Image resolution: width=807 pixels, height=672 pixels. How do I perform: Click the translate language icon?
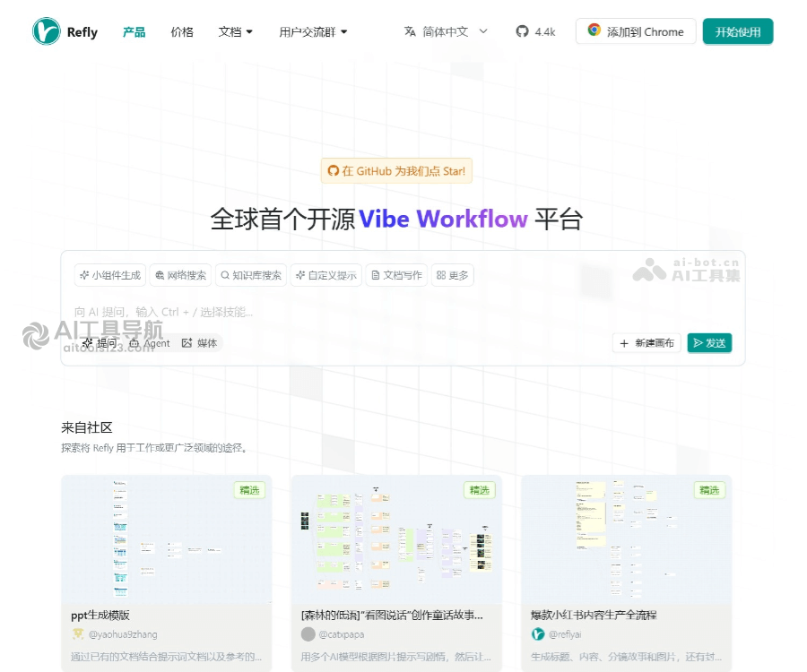click(x=410, y=31)
